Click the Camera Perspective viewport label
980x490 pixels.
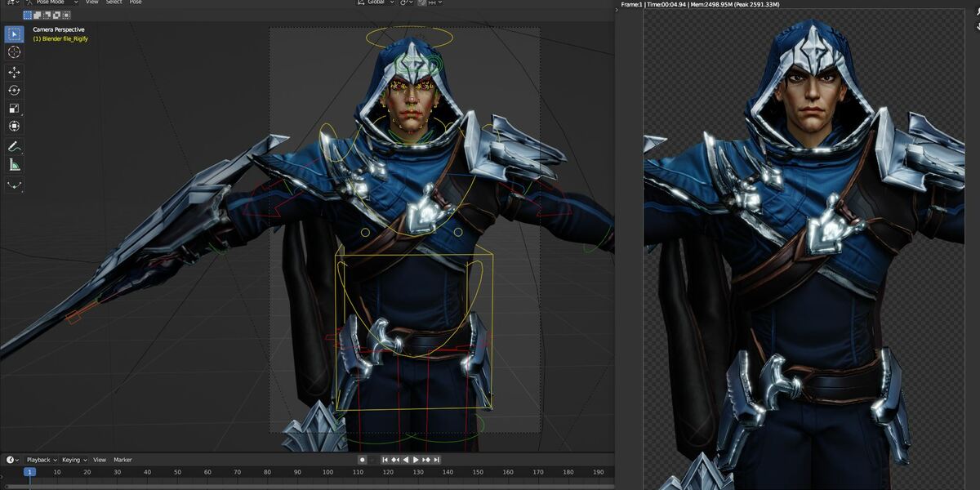pos(59,29)
